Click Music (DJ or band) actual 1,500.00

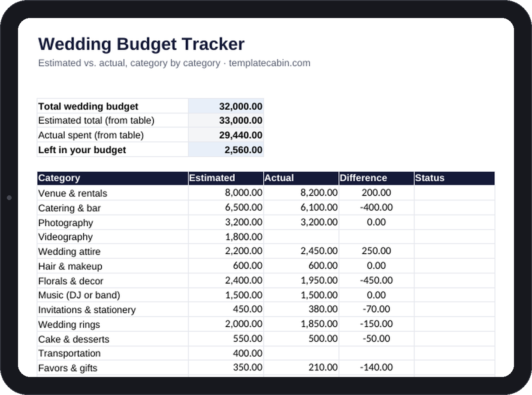point(301,295)
